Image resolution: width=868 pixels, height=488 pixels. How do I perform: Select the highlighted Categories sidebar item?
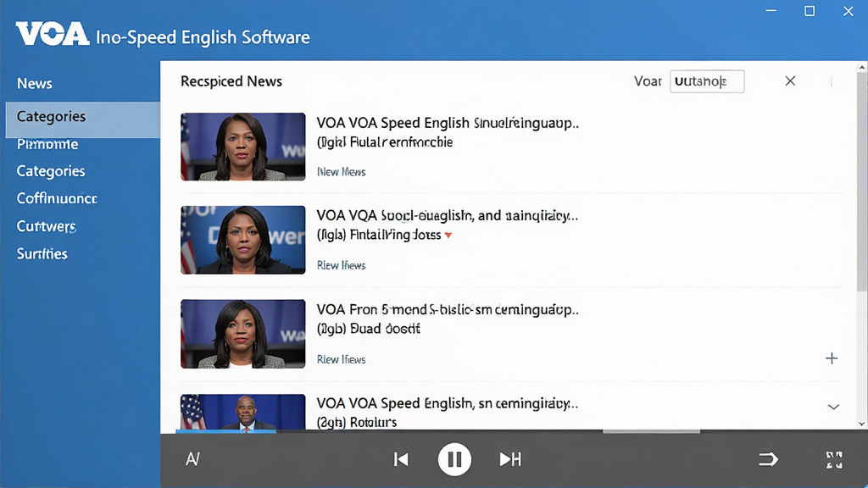click(83, 119)
